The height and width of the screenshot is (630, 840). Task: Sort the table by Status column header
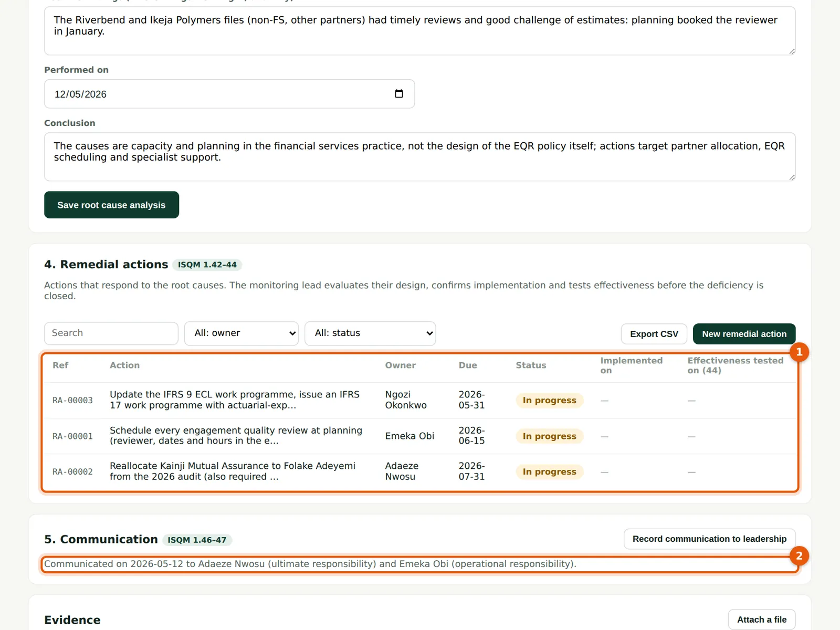531,365
